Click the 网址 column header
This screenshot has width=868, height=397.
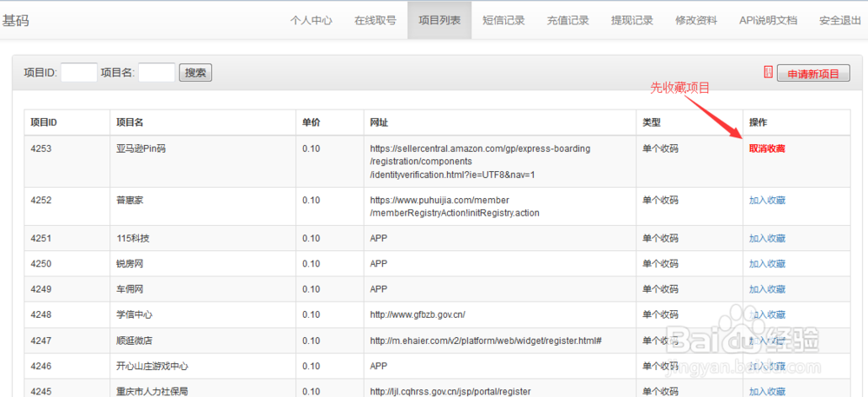click(379, 122)
